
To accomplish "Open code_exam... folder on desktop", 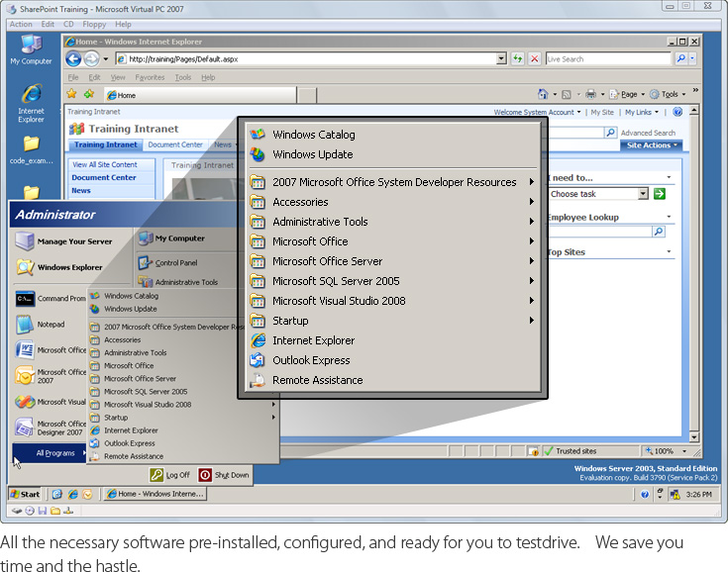I will 31,149.
